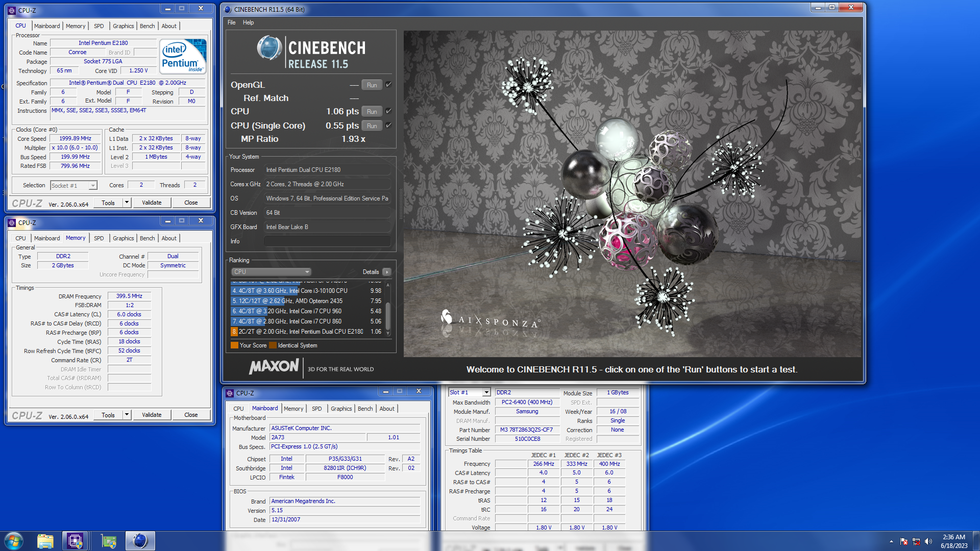Click the Windows Start orb
Image resolution: width=980 pixels, height=551 pixels.
pos(14,541)
